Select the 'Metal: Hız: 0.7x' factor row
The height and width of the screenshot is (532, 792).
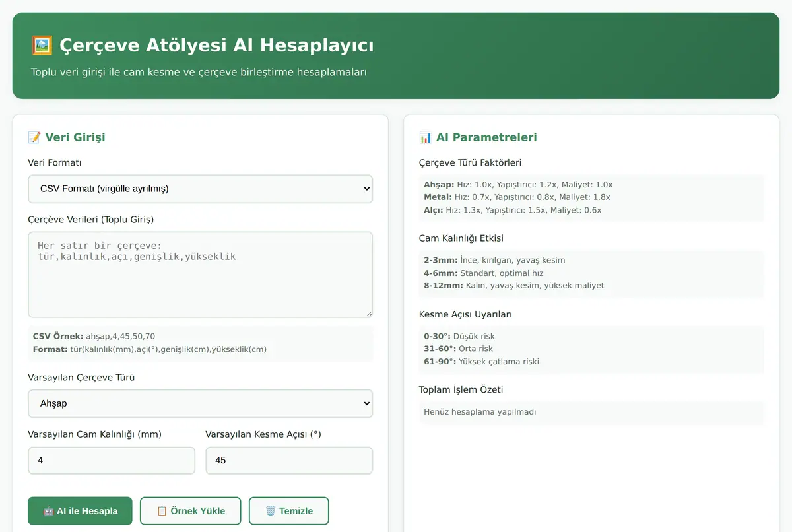pos(517,197)
